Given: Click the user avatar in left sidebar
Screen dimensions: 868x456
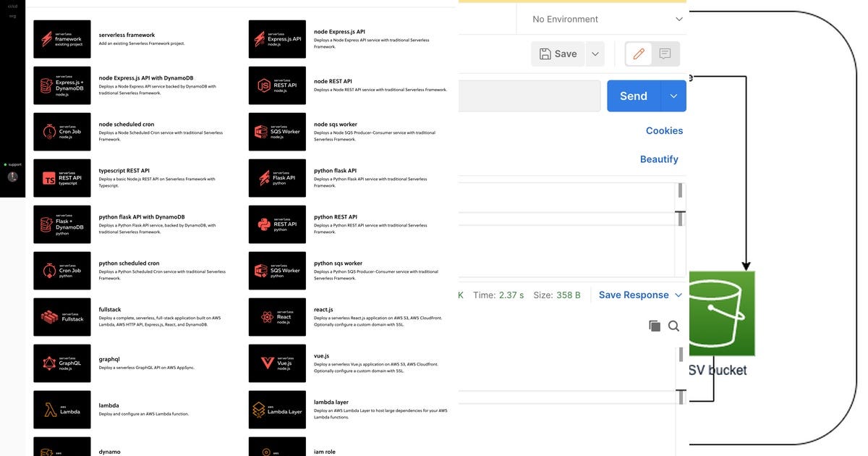Looking at the screenshot, I should (12, 176).
